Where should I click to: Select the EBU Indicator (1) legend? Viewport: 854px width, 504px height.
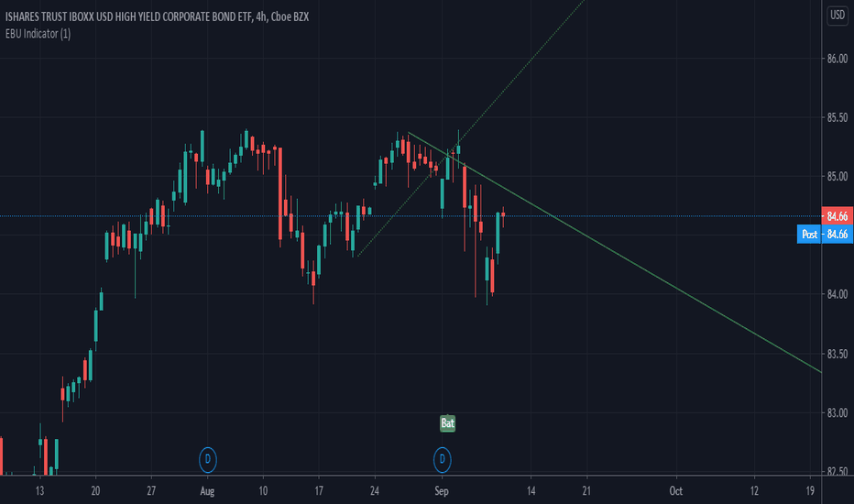[x=38, y=34]
